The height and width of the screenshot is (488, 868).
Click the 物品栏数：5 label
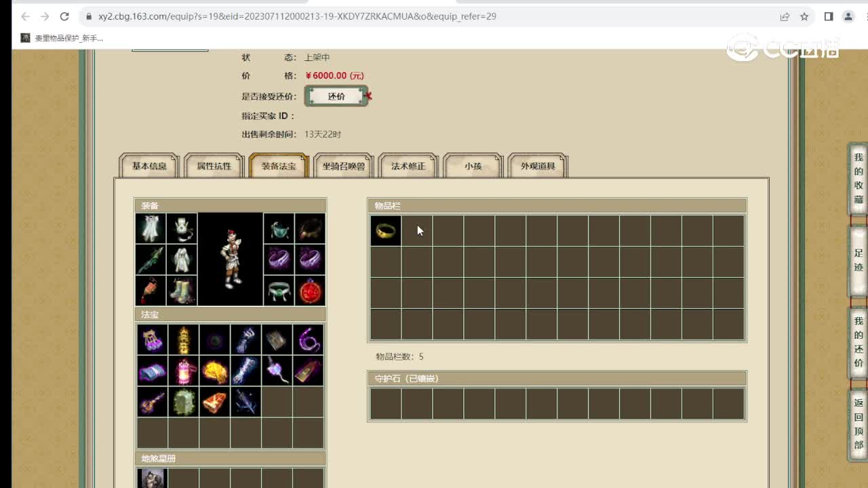coord(399,357)
